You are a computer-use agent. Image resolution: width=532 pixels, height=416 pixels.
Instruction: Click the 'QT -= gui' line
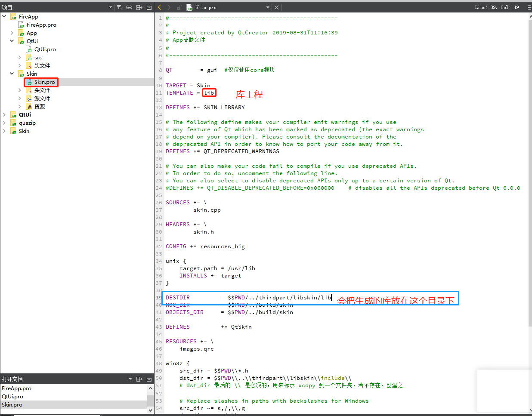tap(192, 70)
